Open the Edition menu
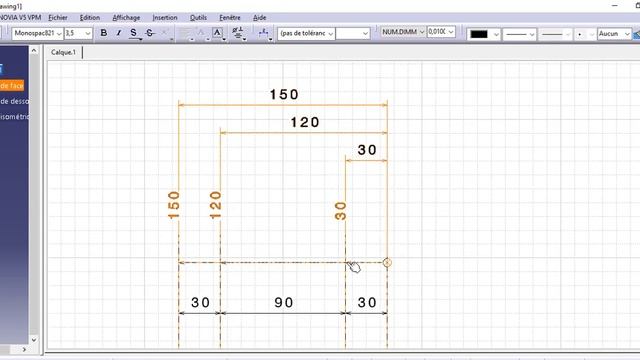640x360 pixels. [90, 18]
